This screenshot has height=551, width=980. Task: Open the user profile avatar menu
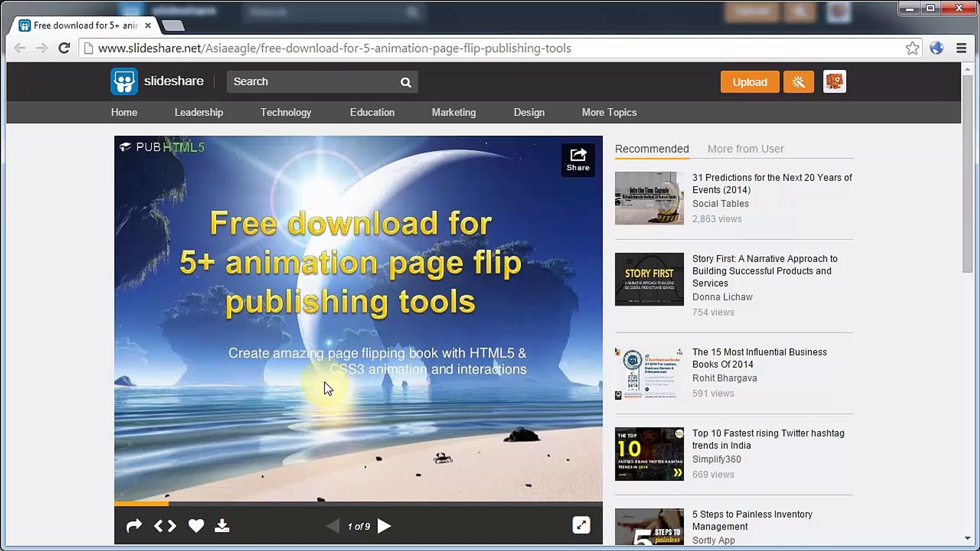[x=834, y=82]
